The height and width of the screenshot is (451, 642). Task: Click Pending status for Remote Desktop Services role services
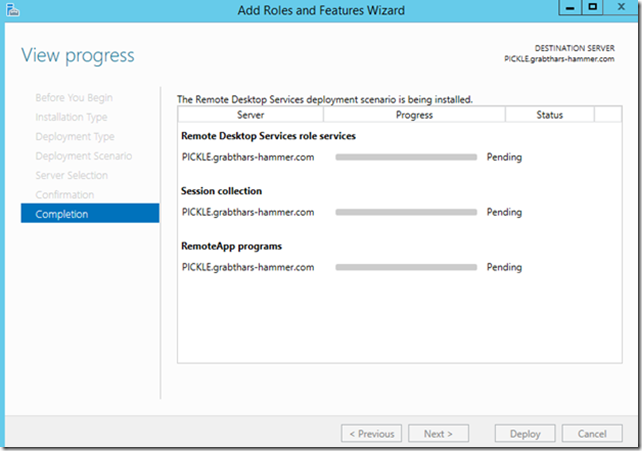(x=504, y=157)
